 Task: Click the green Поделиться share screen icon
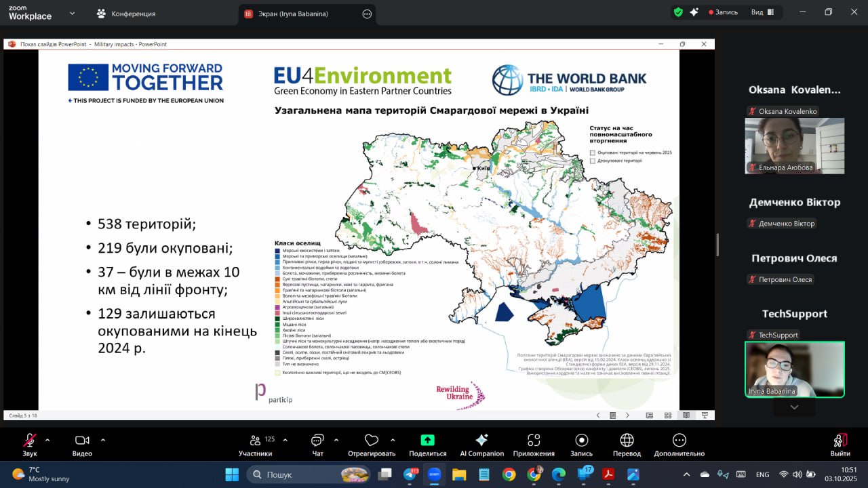[x=427, y=441]
